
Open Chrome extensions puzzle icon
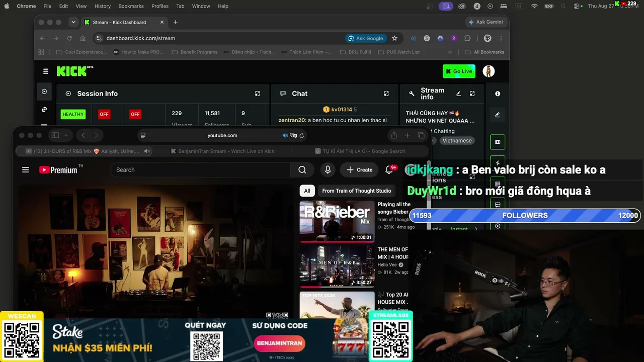[x=467, y=38]
